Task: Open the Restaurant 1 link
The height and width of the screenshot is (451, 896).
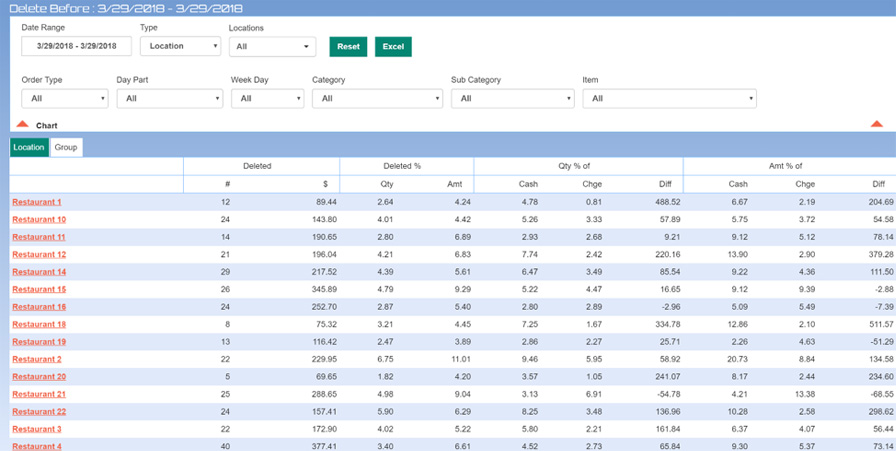Action: (x=36, y=202)
